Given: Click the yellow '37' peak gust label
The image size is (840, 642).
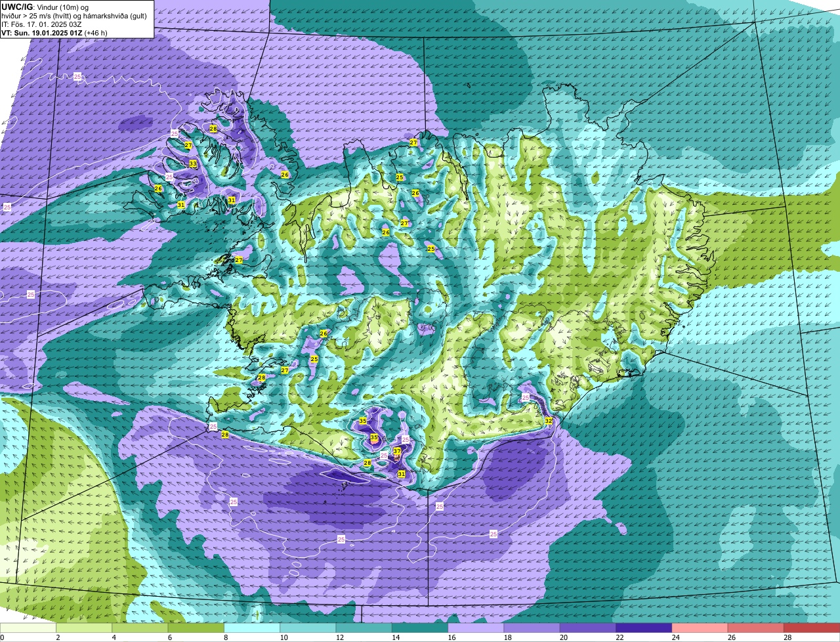Looking at the screenshot, I should (397, 451).
